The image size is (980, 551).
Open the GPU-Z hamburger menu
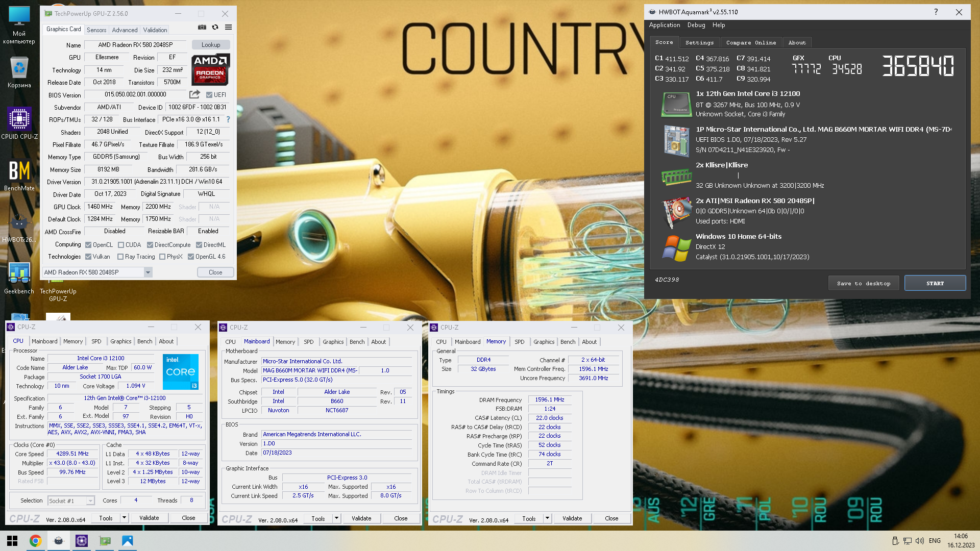point(228,28)
